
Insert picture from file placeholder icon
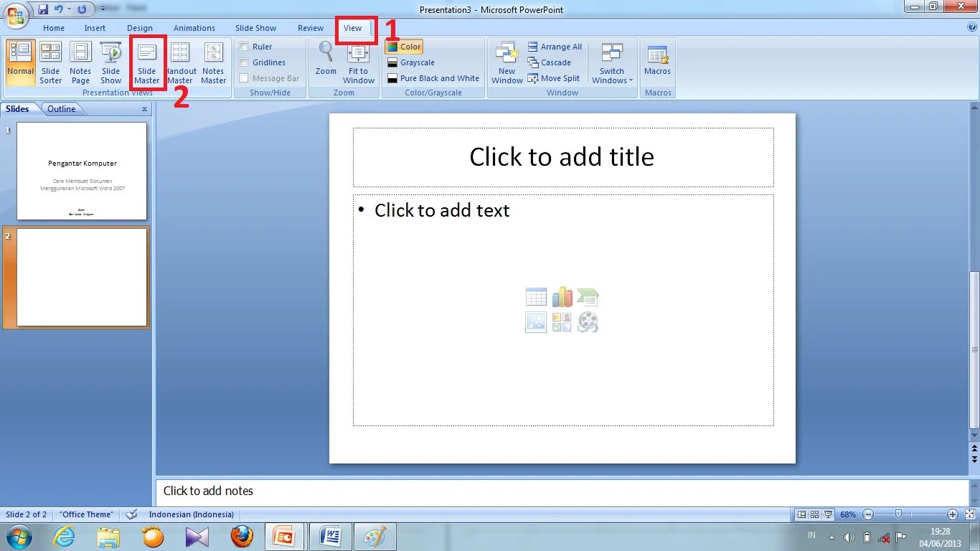[536, 322]
